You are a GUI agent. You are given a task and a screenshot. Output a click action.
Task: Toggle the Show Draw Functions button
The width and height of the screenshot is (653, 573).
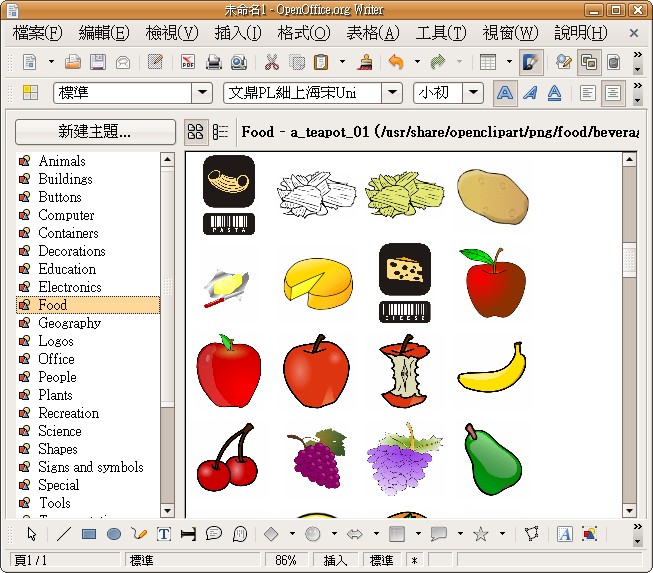(531, 62)
